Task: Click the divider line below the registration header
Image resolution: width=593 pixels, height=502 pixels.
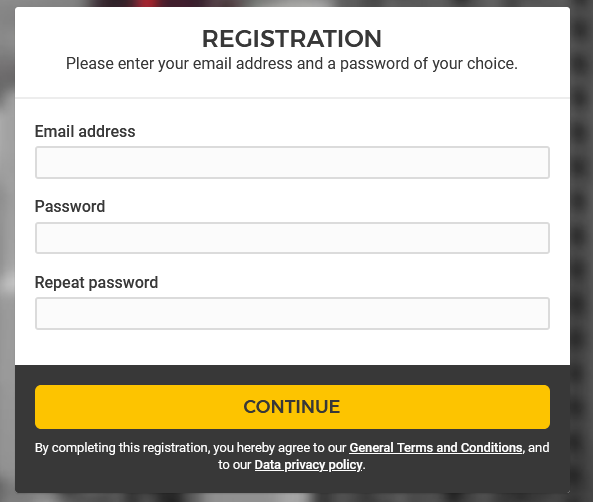Action: tap(292, 98)
